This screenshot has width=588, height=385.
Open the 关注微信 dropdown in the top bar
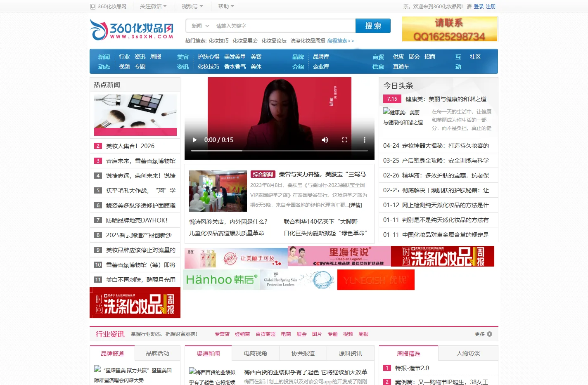click(153, 6)
